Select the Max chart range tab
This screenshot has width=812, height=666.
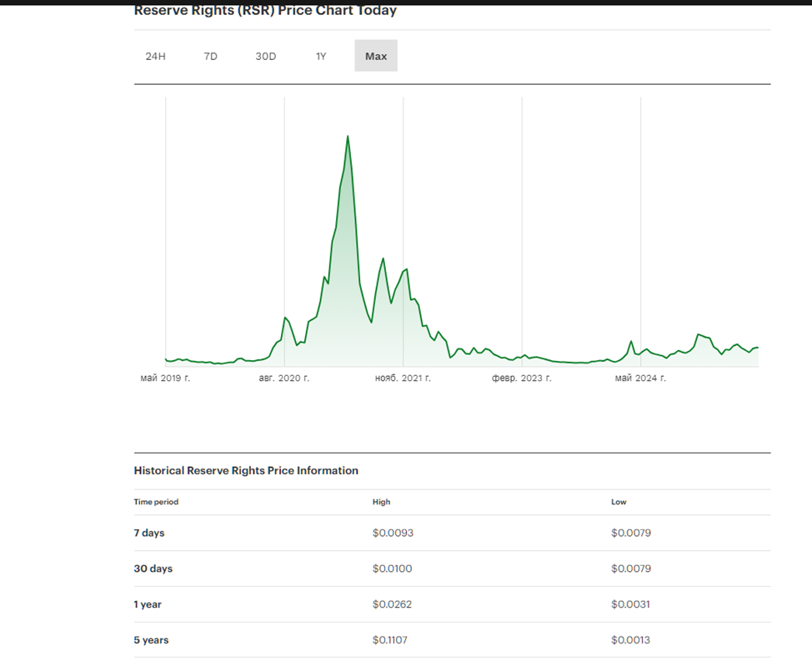[x=376, y=56]
